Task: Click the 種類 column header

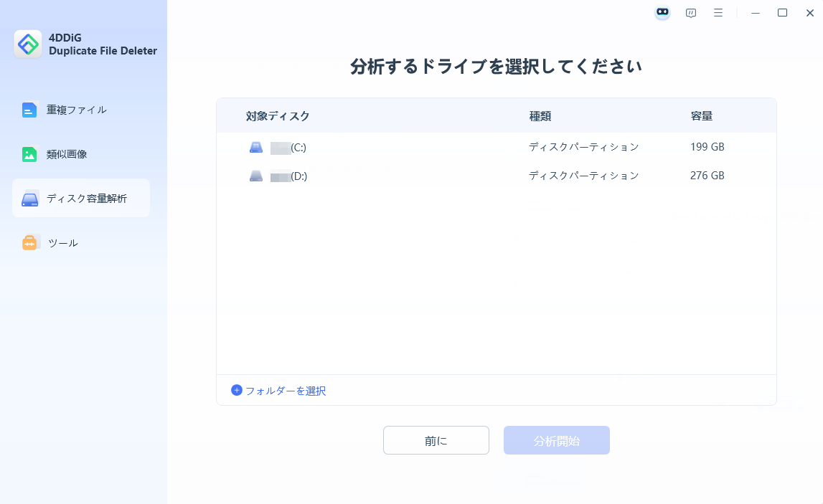Action: tap(540, 115)
